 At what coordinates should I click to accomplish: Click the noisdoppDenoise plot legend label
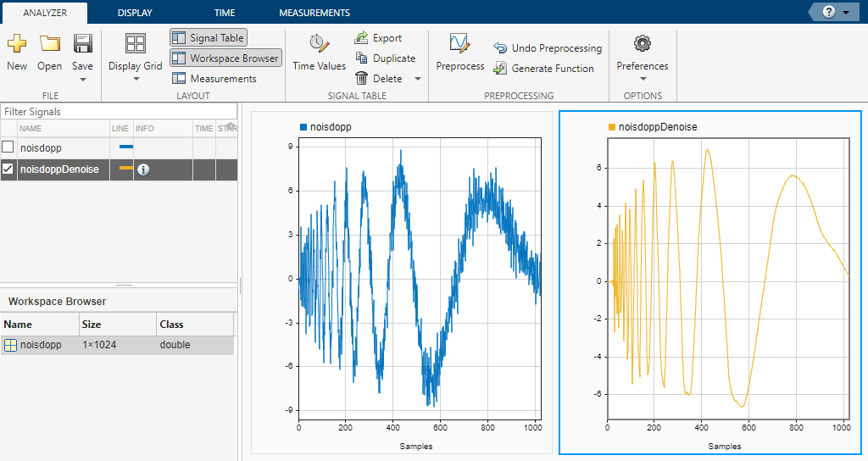[658, 127]
